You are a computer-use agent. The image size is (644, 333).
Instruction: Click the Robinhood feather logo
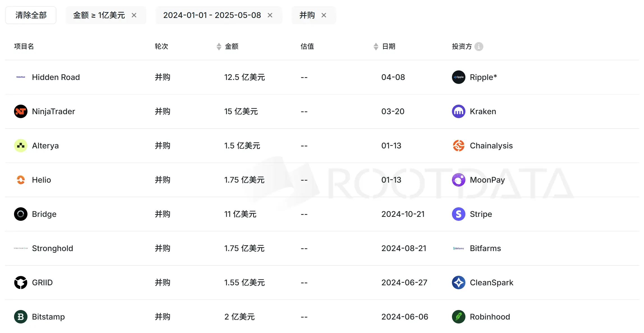tap(458, 317)
